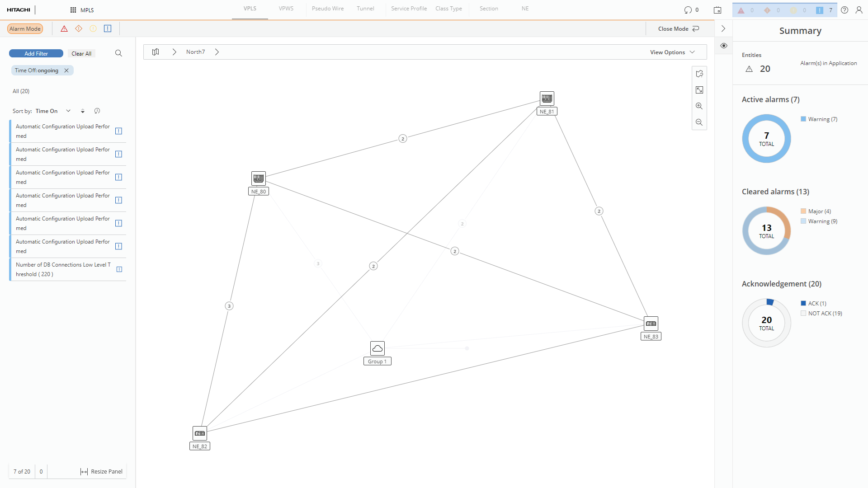Click the Add Filter button
Image resolution: width=868 pixels, height=488 pixels.
point(36,53)
